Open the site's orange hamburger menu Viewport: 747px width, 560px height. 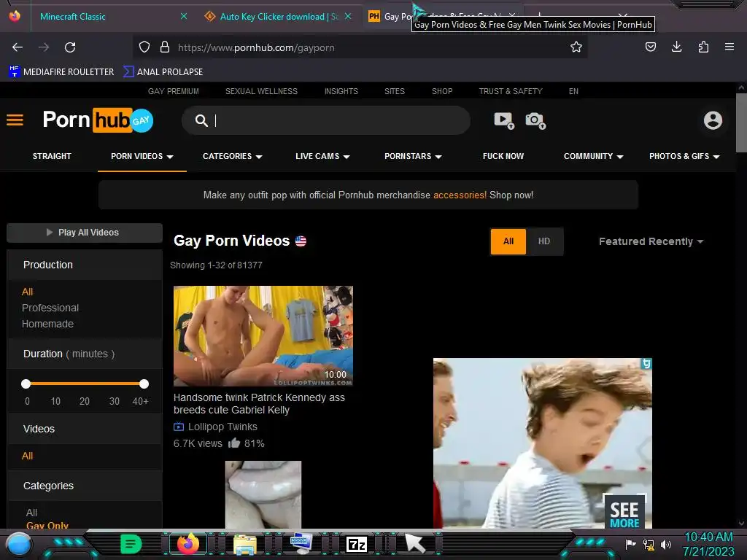pyautogui.click(x=15, y=120)
